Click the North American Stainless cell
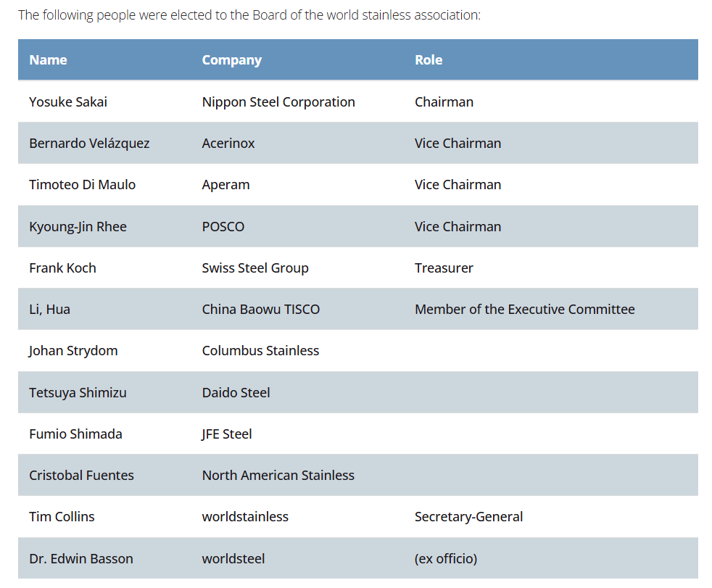The height and width of the screenshot is (588, 712). (x=278, y=476)
